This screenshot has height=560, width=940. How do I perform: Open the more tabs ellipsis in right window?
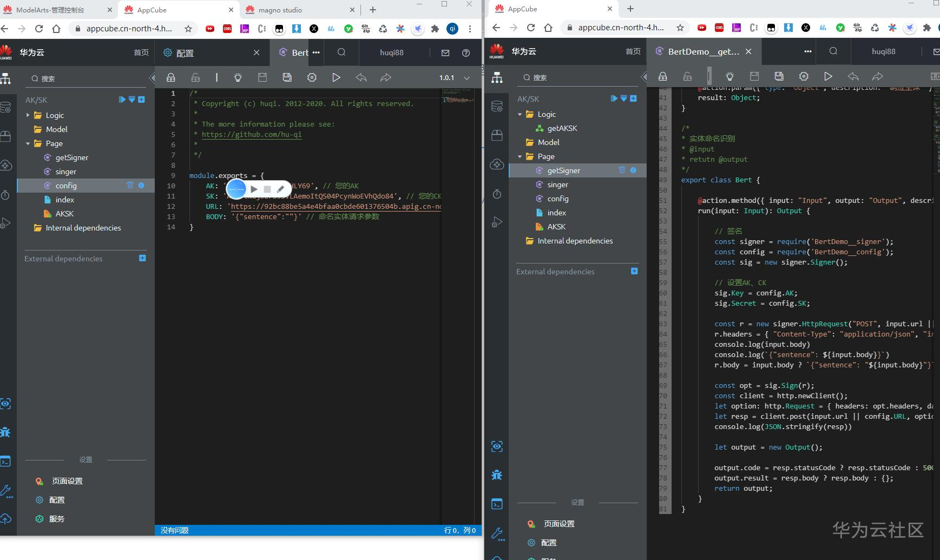808,51
